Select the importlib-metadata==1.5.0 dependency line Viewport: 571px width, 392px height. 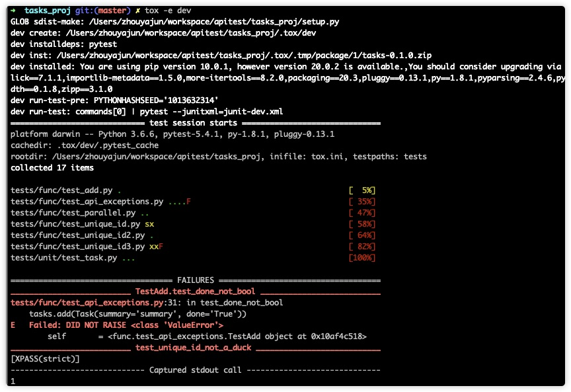pyautogui.click(x=287, y=78)
